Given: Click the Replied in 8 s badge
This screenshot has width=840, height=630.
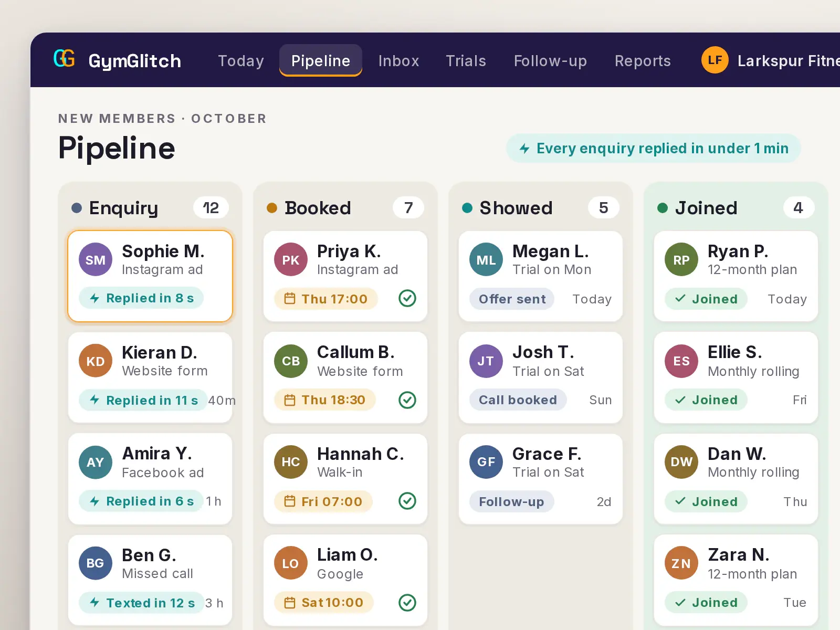Looking at the screenshot, I should point(141,298).
